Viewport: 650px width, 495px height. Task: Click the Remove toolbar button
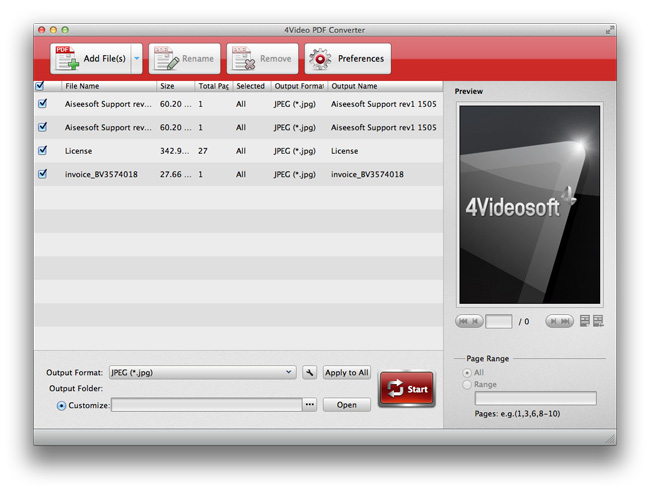click(262, 58)
